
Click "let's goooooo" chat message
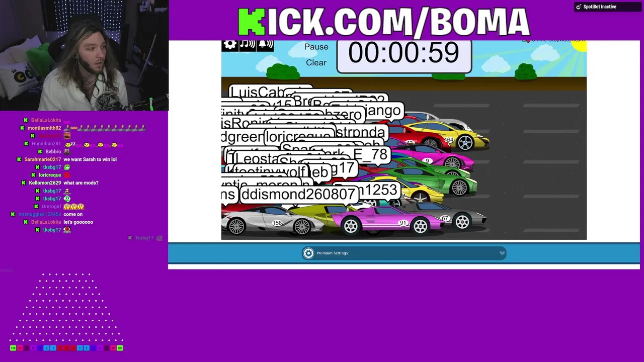click(x=78, y=222)
